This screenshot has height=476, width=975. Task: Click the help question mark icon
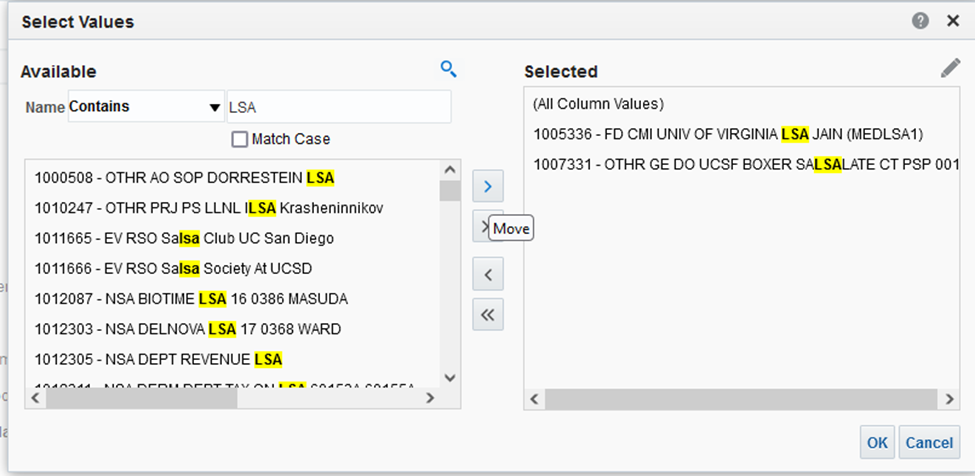click(x=920, y=21)
